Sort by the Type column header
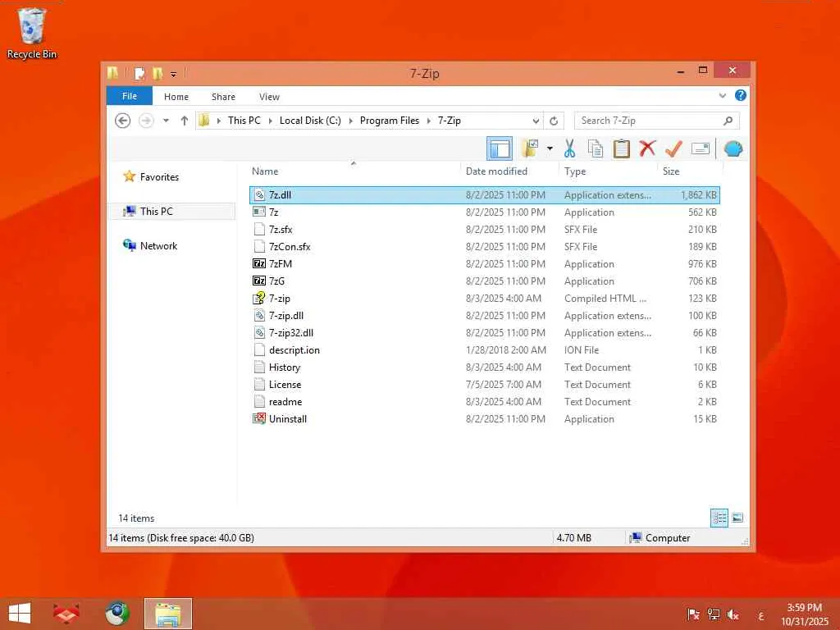The width and height of the screenshot is (840, 630). pyautogui.click(x=608, y=171)
